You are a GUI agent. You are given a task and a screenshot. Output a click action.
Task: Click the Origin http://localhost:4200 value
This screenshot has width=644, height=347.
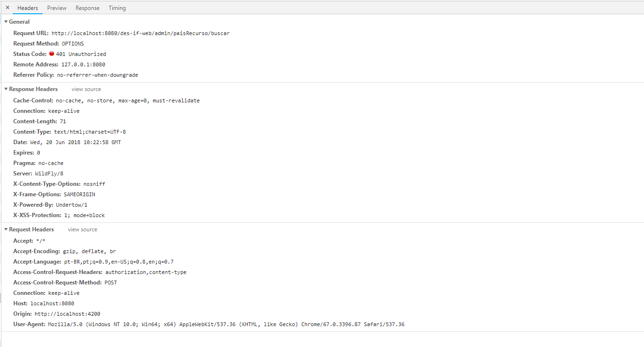(67, 314)
